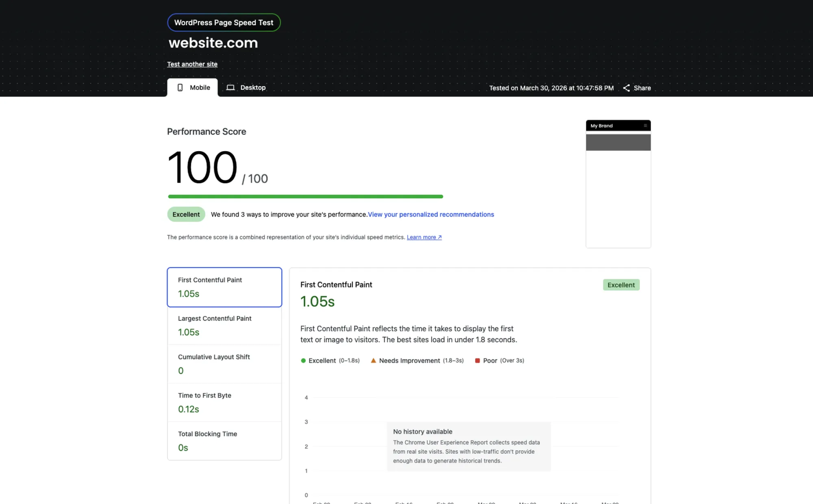Select the Cumulative Layout Shift metric card
The width and height of the screenshot is (813, 504).
click(x=224, y=364)
